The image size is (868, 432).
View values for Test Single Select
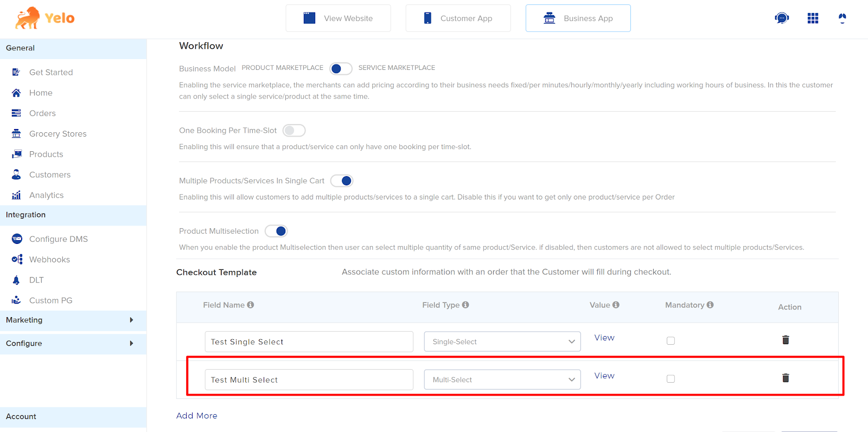[604, 338]
